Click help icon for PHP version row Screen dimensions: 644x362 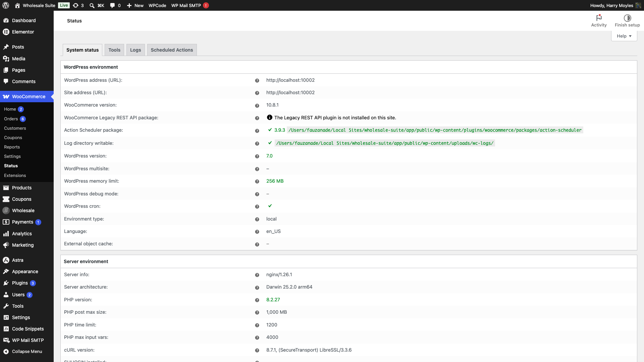tap(257, 300)
